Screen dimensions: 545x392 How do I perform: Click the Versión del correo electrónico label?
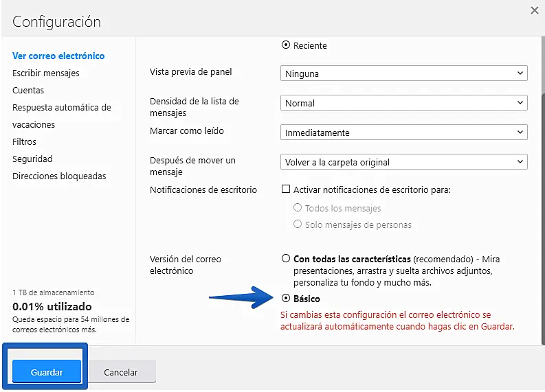(x=186, y=265)
